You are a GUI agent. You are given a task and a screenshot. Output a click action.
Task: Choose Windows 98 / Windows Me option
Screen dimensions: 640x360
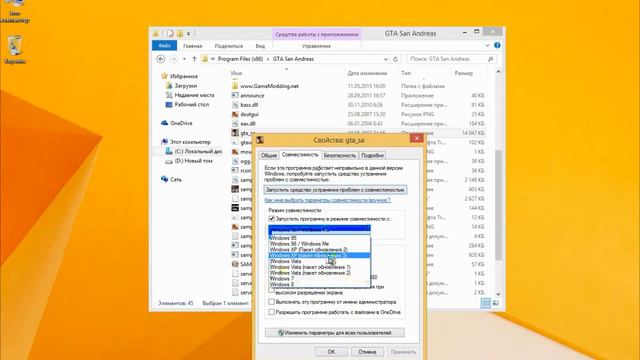pyautogui.click(x=319, y=244)
